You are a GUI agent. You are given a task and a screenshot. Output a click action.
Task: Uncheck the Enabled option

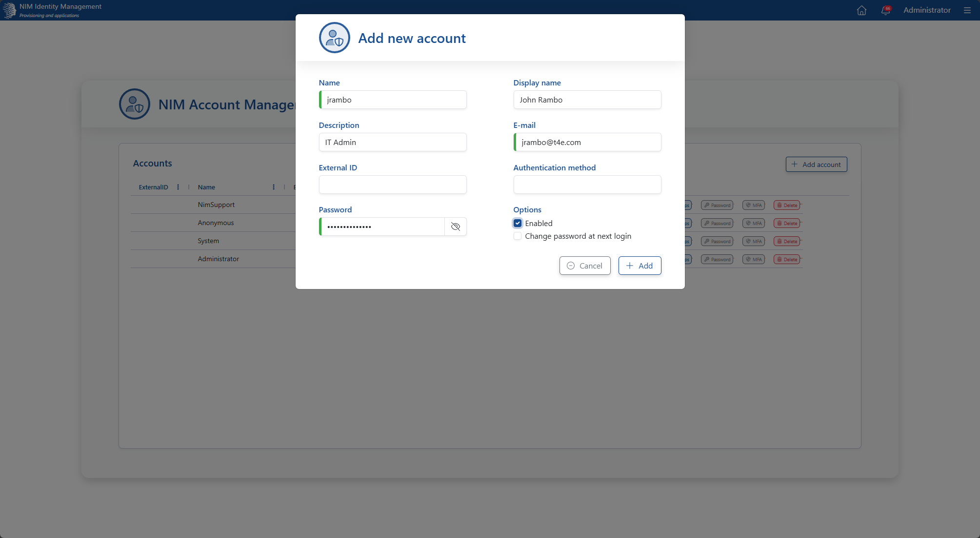518,223
